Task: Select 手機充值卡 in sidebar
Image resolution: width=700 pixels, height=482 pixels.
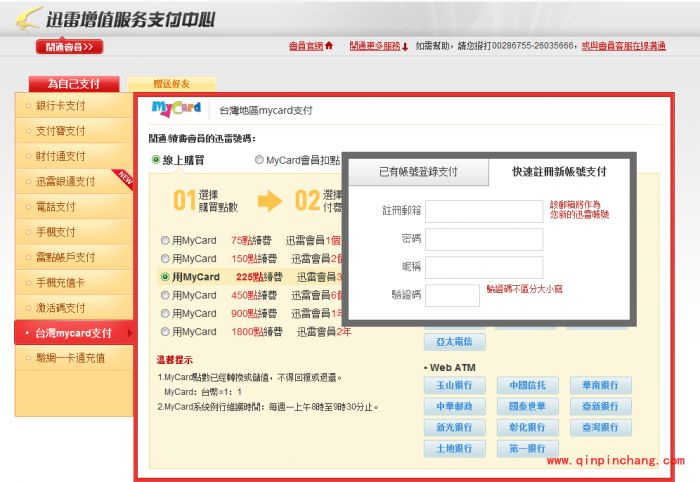Action: (x=74, y=283)
